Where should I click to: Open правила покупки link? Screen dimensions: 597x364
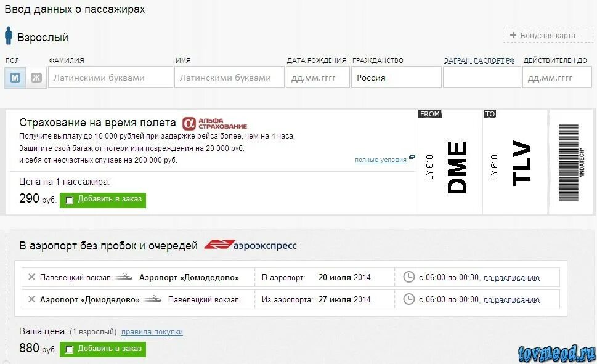click(x=152, y=331)
